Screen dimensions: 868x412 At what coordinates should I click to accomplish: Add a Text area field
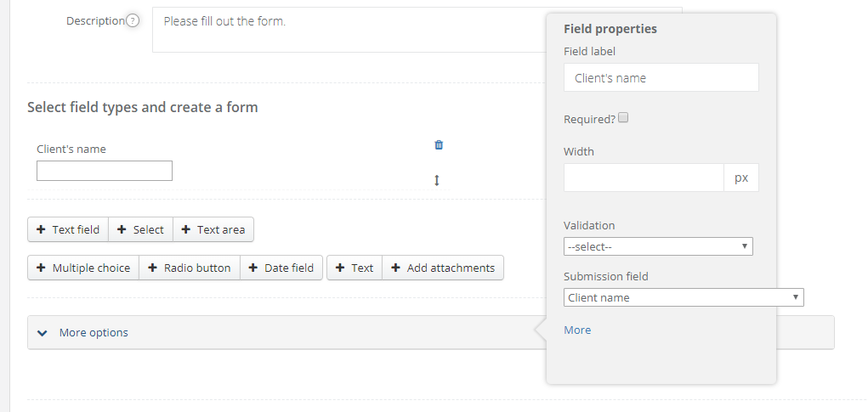[213, 229]
